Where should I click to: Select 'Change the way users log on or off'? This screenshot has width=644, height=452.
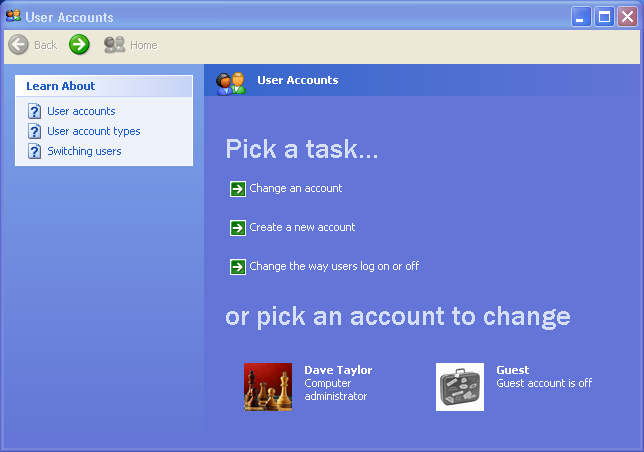pos(334,266)
